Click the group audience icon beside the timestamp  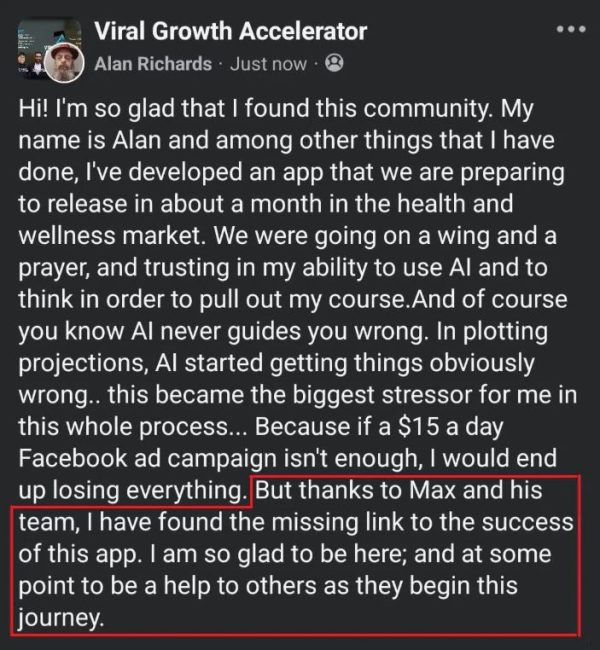point(335,63)
